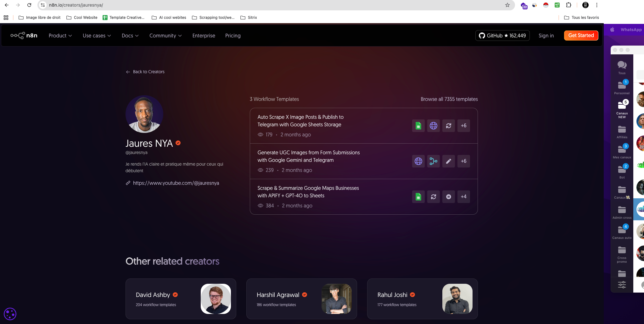Click +6 more nodes on Auto Scrape template
This screenshot has width=644, height=324.
[x=464, y=126]
